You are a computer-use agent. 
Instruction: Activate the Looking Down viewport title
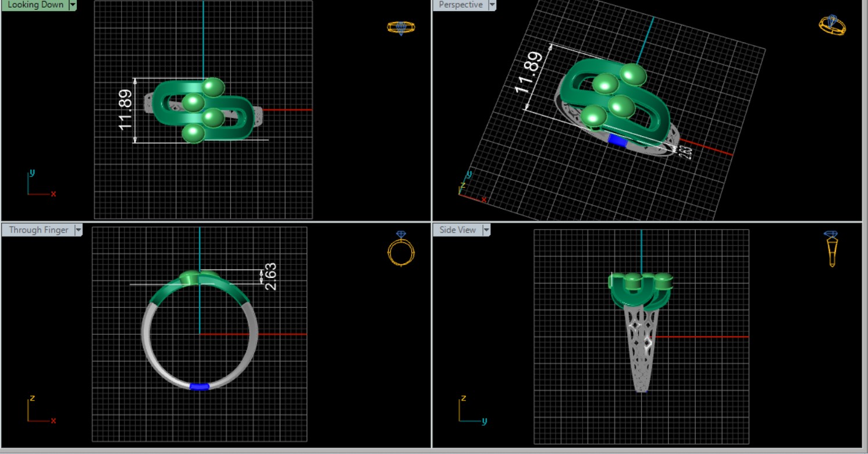tap(35, 5)
